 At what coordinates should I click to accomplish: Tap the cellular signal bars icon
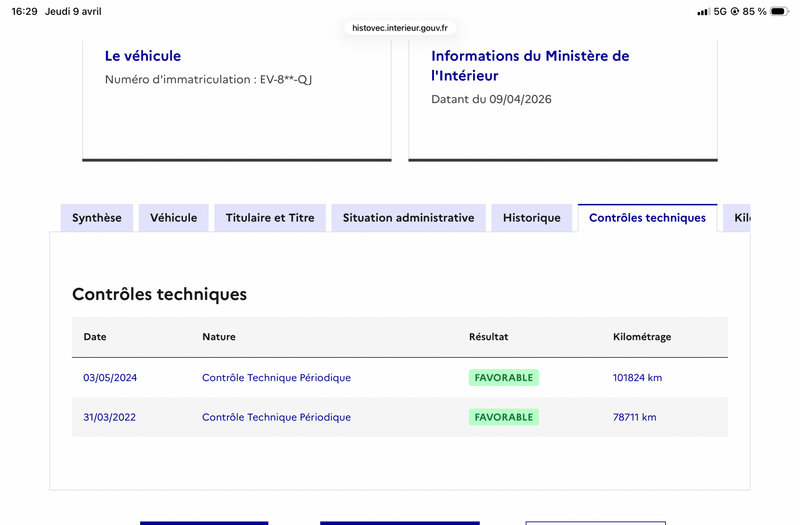[x=703, y=12]
